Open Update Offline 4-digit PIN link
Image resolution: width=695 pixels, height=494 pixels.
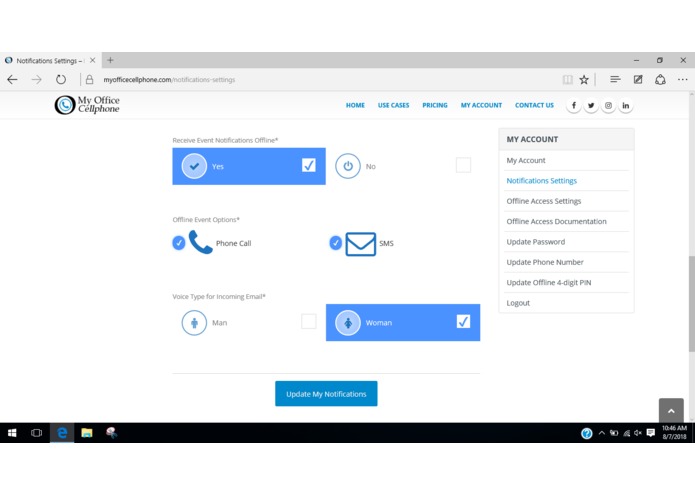[549, 283]
